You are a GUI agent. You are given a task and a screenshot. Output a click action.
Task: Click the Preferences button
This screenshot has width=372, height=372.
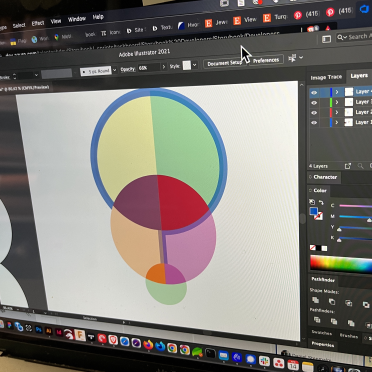(266, 61)
